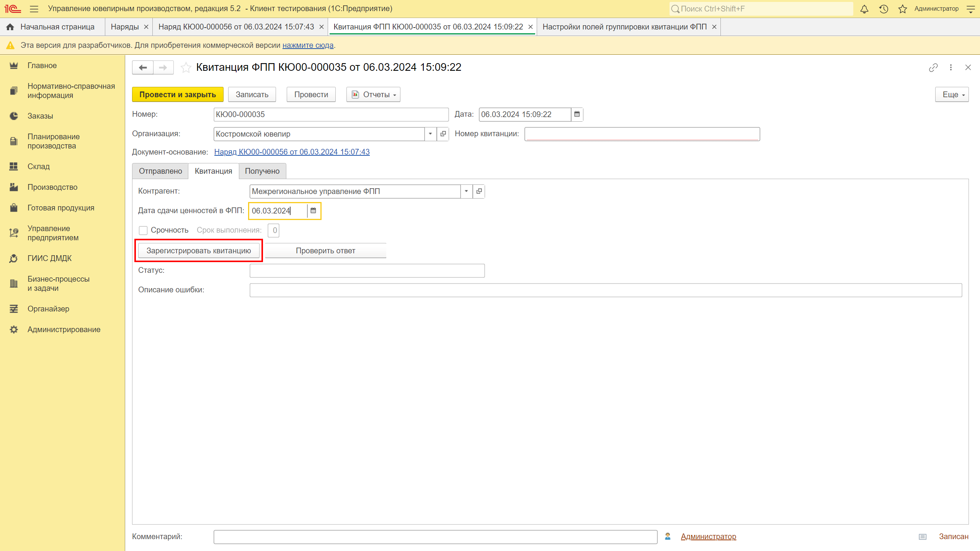Focus the Номер квитанции field

(x=642, y=134)
